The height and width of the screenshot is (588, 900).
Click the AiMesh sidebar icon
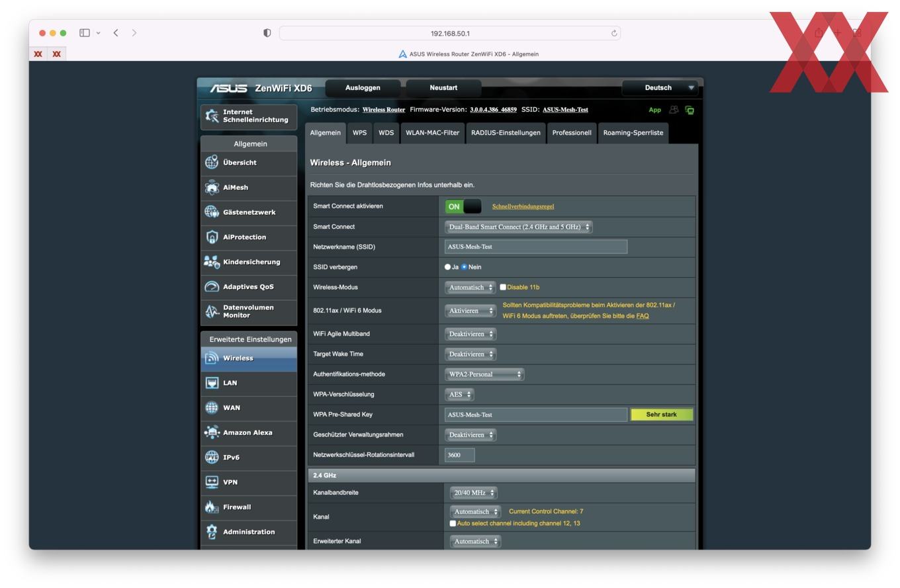[212, 187]
